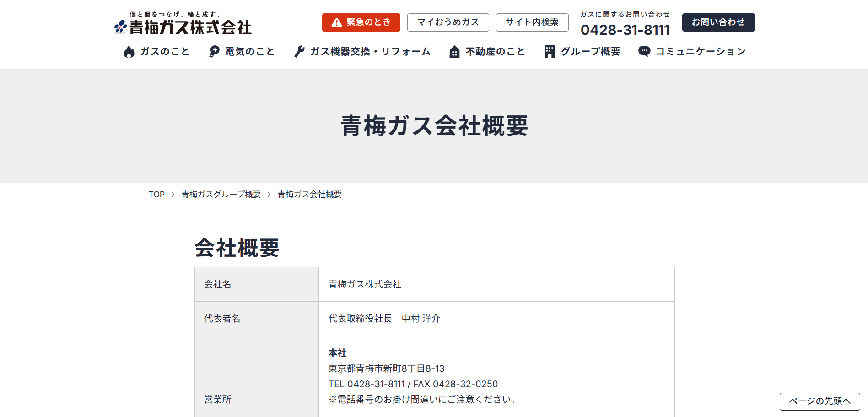Click the speech bubble communication icon

click(x=644, y=51)
